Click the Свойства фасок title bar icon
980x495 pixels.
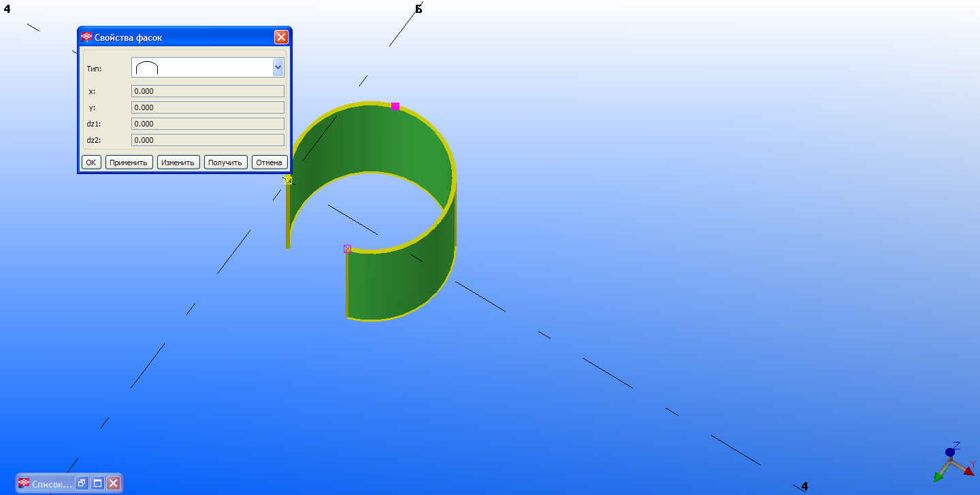pos(86,37)
